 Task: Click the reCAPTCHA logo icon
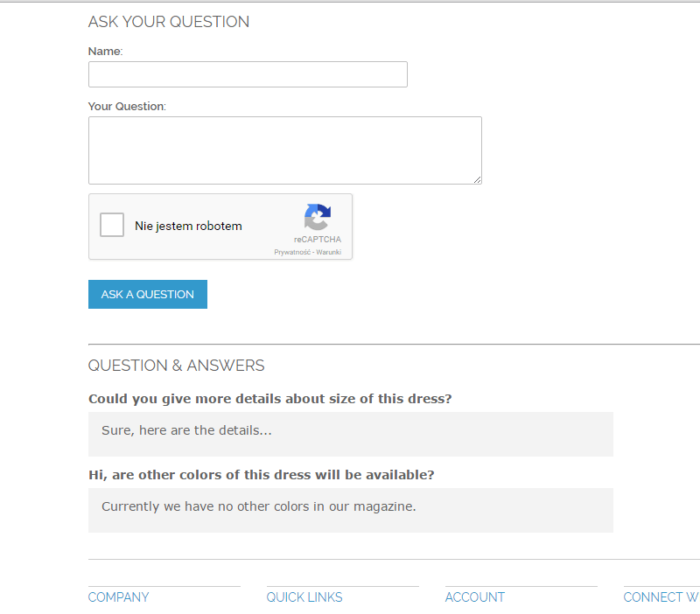pos(317,217)
